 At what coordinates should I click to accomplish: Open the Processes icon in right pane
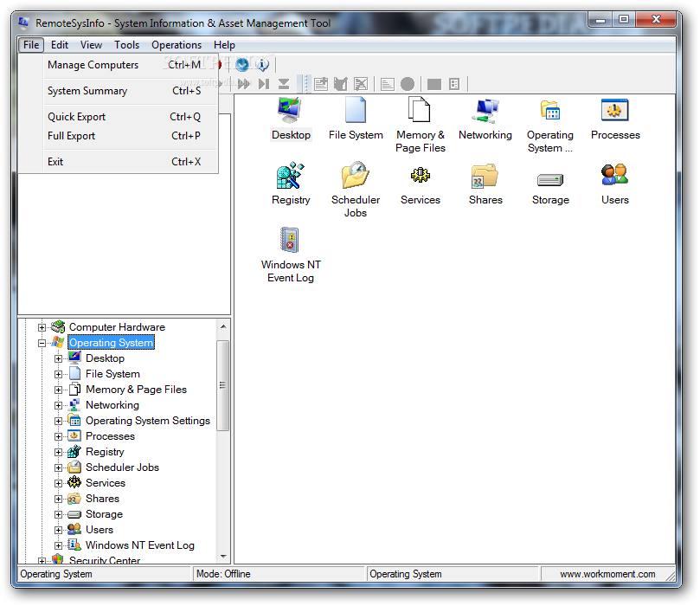click(614, 110)
